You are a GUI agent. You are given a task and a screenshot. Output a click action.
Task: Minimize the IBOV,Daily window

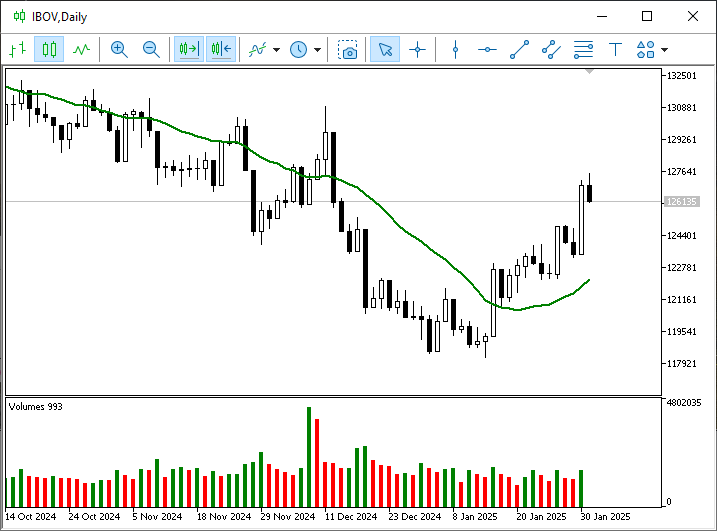602,16
